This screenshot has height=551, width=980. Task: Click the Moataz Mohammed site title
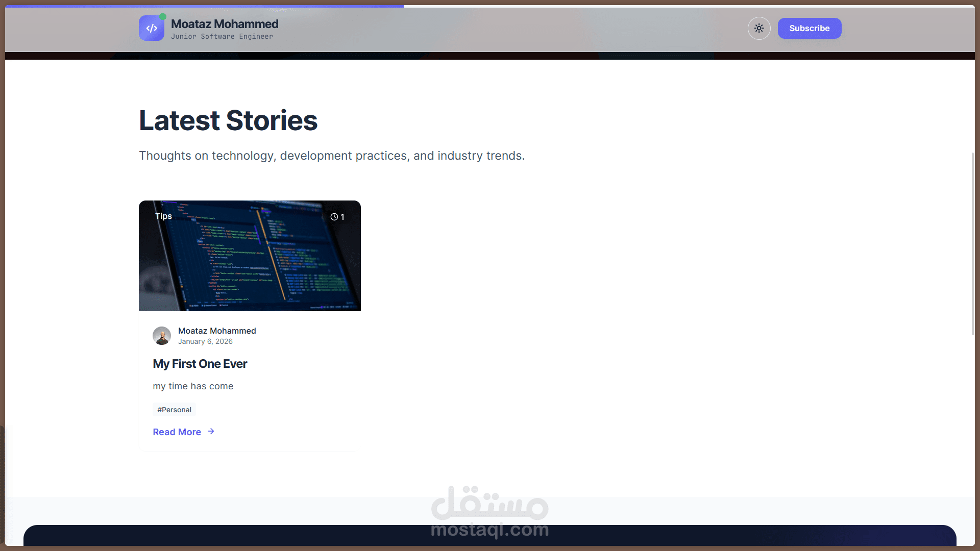pos(225,24)
